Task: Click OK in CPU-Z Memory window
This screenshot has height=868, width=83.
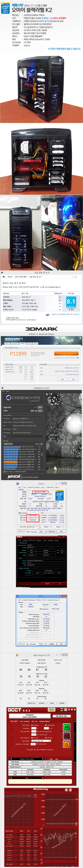Action: [x=61, y=644]
